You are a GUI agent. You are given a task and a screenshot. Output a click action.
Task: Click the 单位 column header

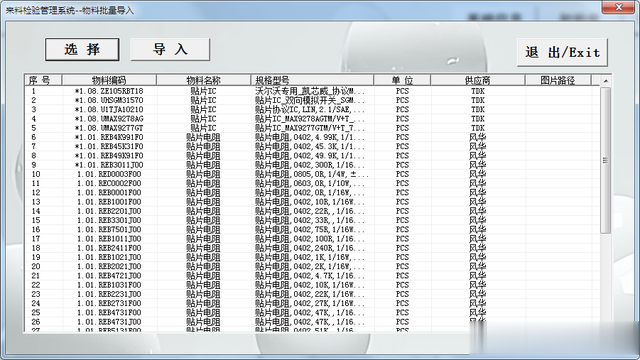[x=402, y=80]
